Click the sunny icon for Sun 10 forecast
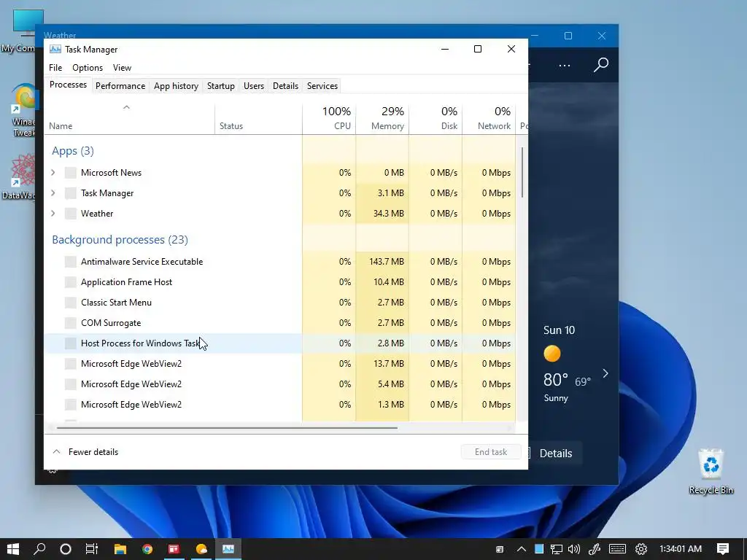The width and height of the screenshot is (747, 560). tap(552, 354)
